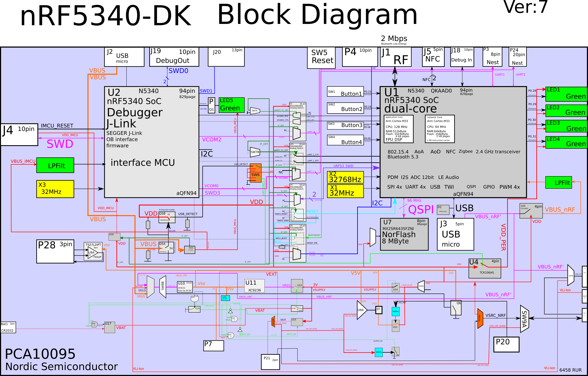
Task: Click the P3 8pin Nest block
Action: click(492, 57)
